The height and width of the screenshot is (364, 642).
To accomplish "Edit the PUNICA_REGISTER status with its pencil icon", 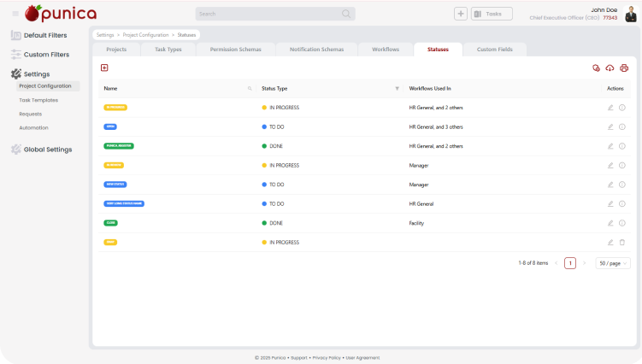I will click(x=610, y=146).
